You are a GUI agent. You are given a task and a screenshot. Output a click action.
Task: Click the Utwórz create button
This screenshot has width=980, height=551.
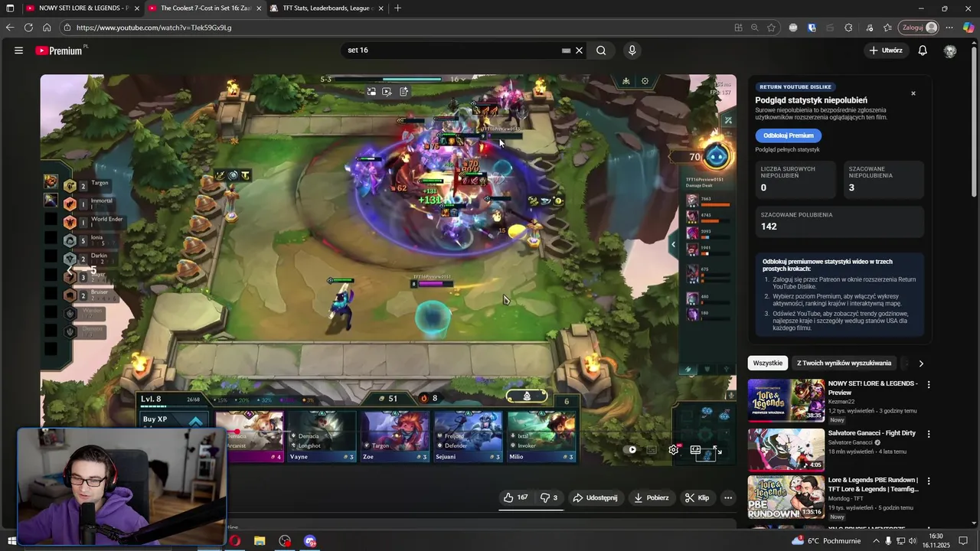click(886, 51)
